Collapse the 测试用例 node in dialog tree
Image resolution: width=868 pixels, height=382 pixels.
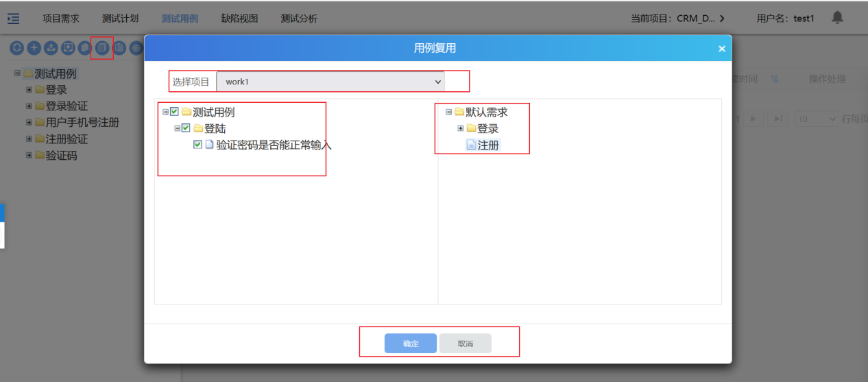click(x=165, y=112)
